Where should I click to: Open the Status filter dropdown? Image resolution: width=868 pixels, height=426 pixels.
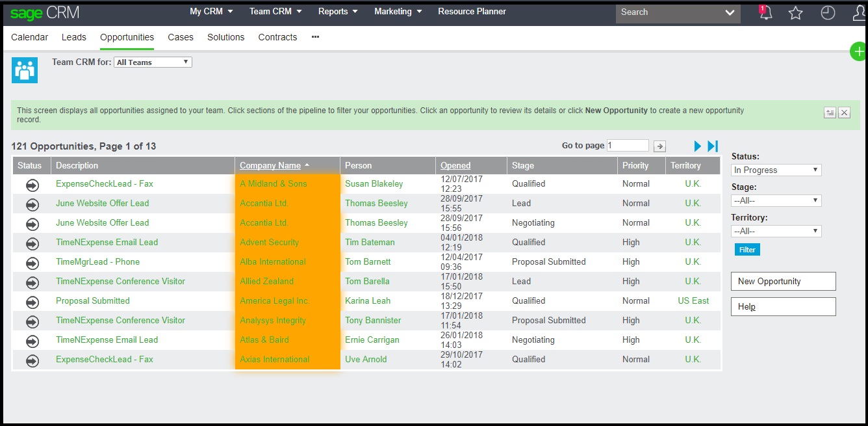pos(776,170)
